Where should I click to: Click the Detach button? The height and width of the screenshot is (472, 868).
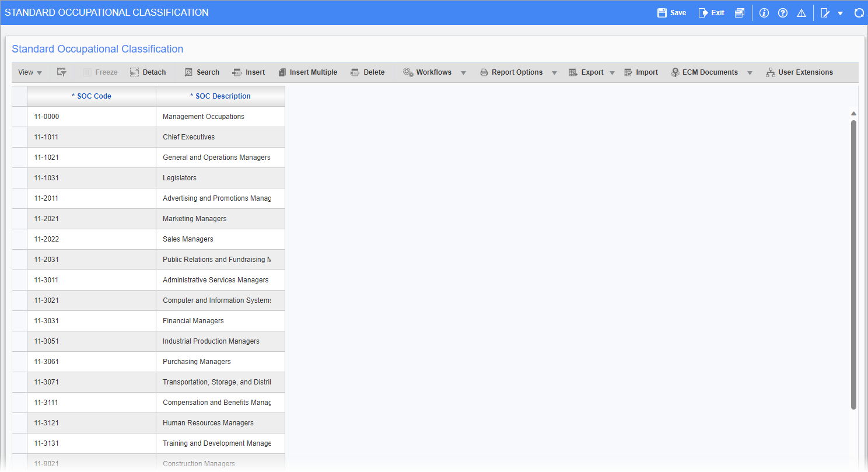(x=148, y=72)
